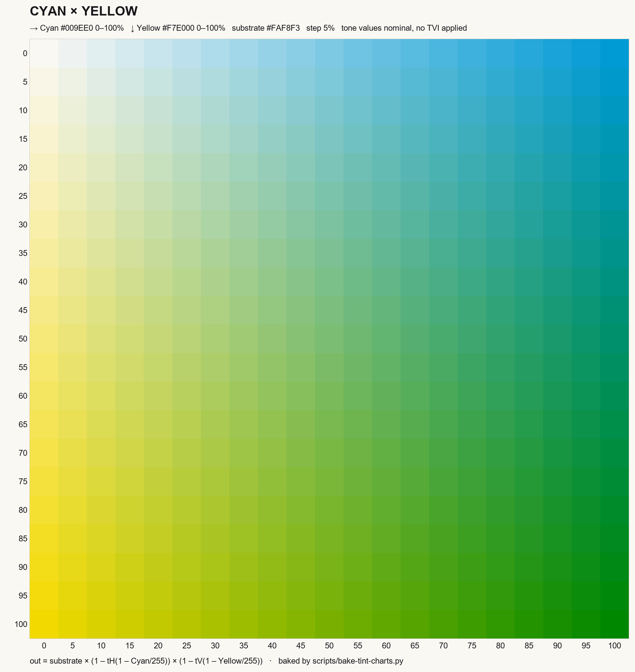The image size is (635, 672).
Task: Click the bottom column label 85
Action: pos(529,646)
